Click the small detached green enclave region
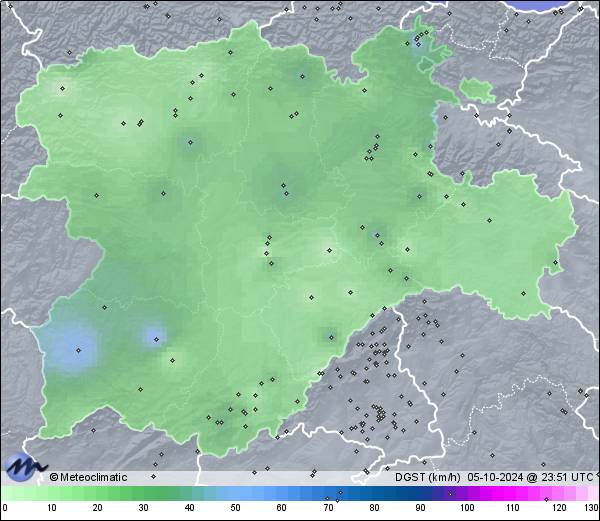 (x=477, y=91)
